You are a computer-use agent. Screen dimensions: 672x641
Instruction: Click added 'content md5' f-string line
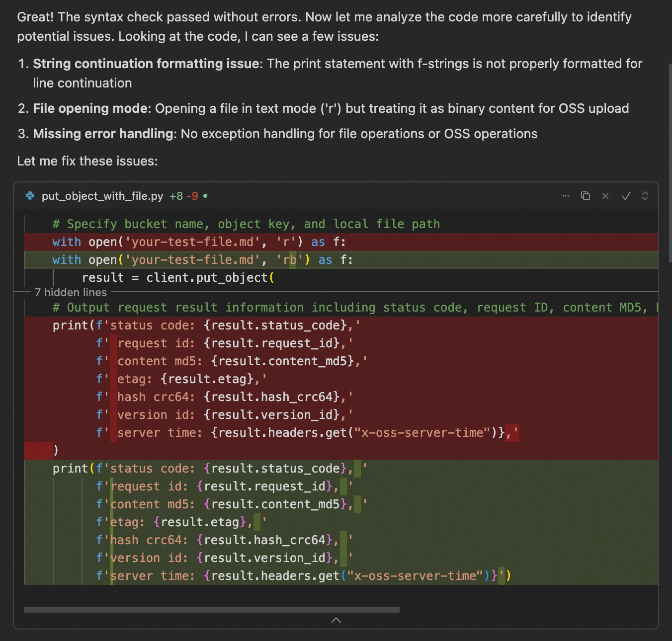click(x=341, y=504)
